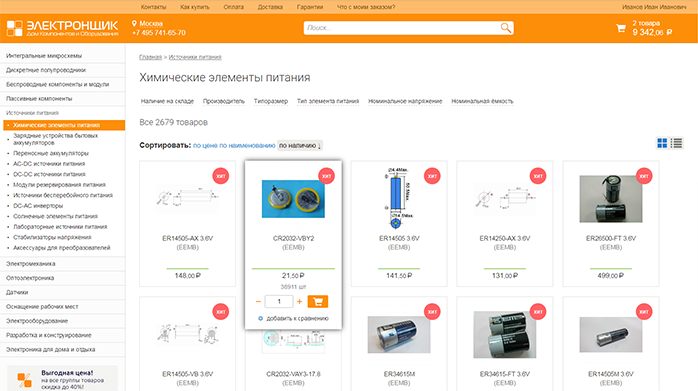Image resolution: width=698 pixels, height=391 pixels.
Task: Decrease quantity with the minus icon
Action: tap(258, 301)
